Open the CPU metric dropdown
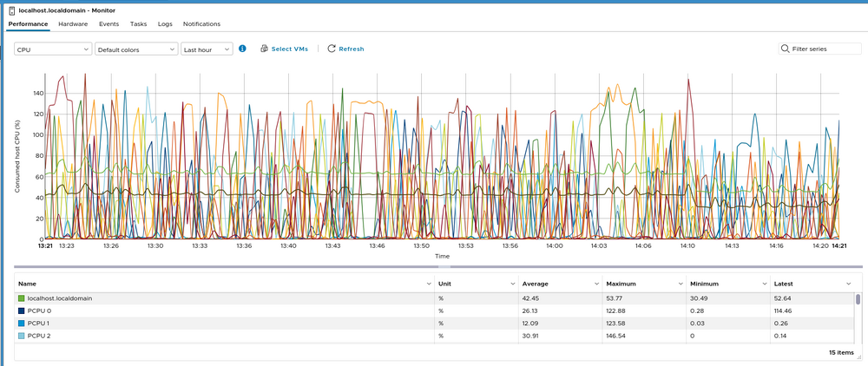868x366 pixels. (53, 49)
